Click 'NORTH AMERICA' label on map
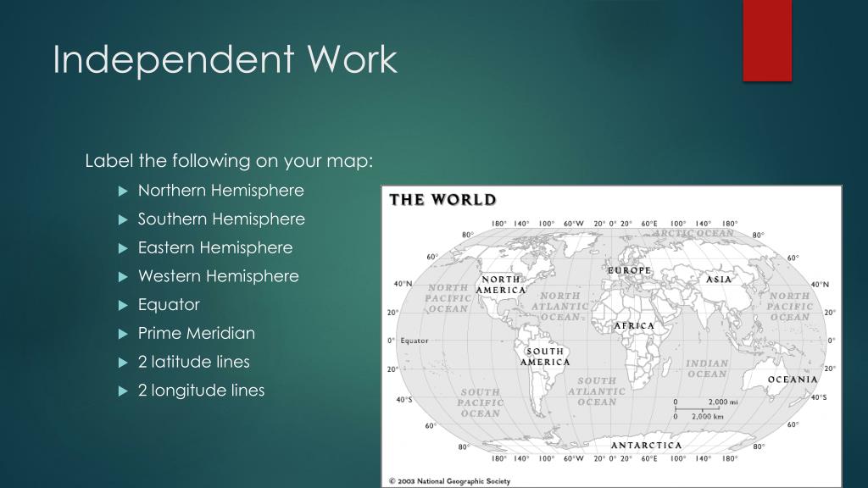 click(501, 285)
